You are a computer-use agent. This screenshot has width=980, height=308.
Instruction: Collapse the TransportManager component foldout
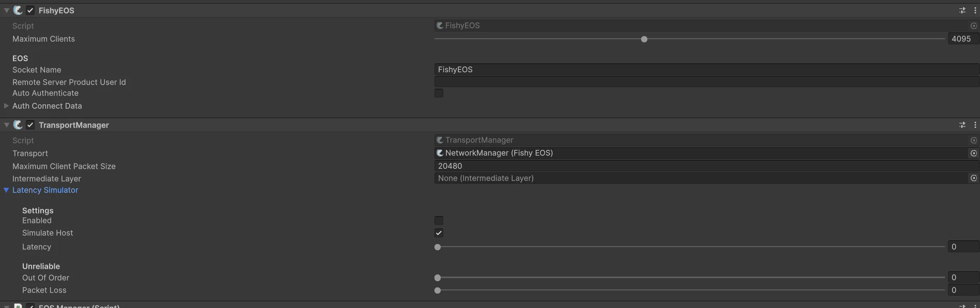[7, 125]
